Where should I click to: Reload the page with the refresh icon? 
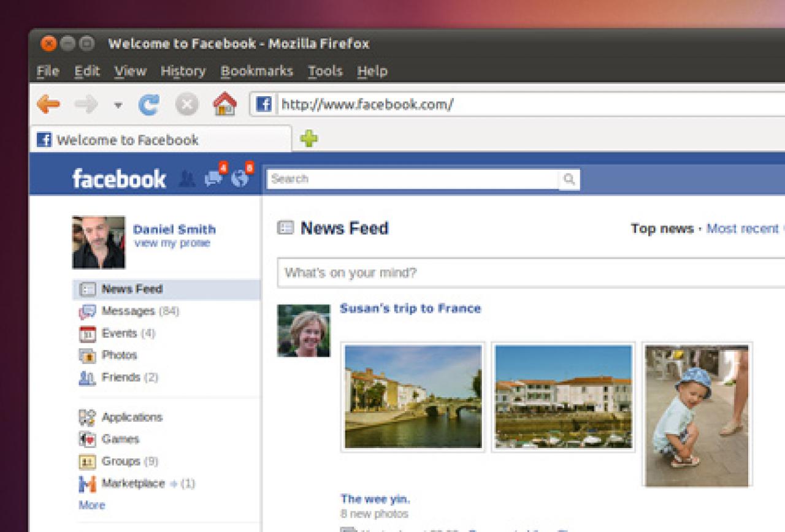click(x=148, y=104)
